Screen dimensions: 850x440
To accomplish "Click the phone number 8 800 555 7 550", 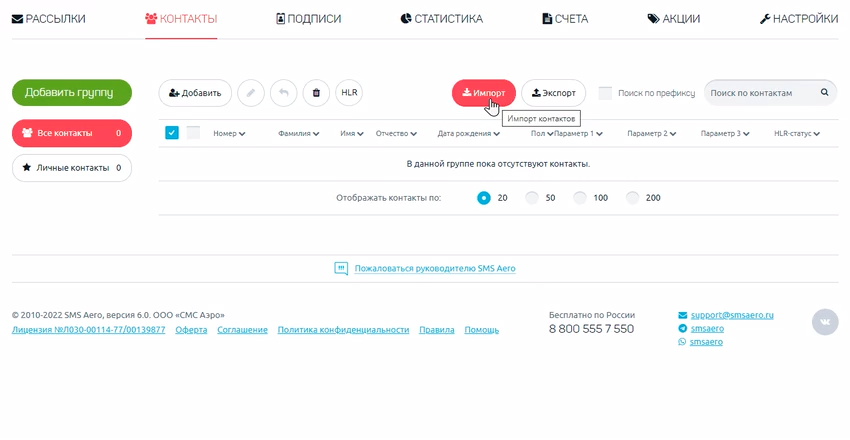I will pos(591,329).
